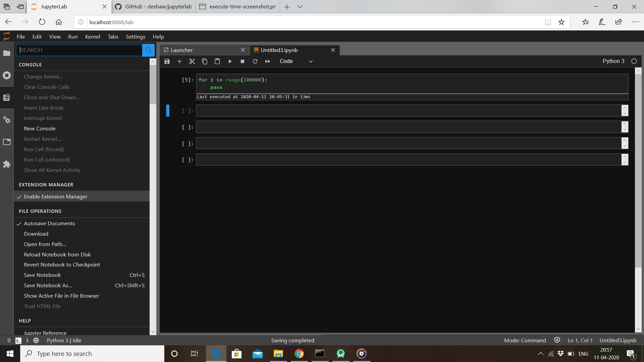Cut selected cell with scissors icon
Screen dimensions: 644x362
click(x=192, y=61)
